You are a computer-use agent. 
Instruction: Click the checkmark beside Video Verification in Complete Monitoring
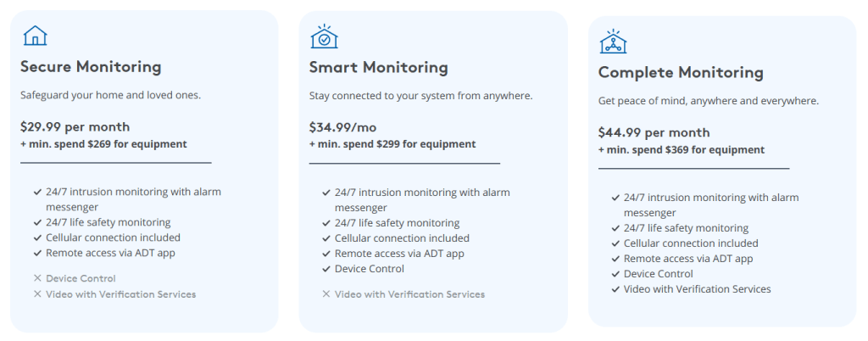(615, 289)
